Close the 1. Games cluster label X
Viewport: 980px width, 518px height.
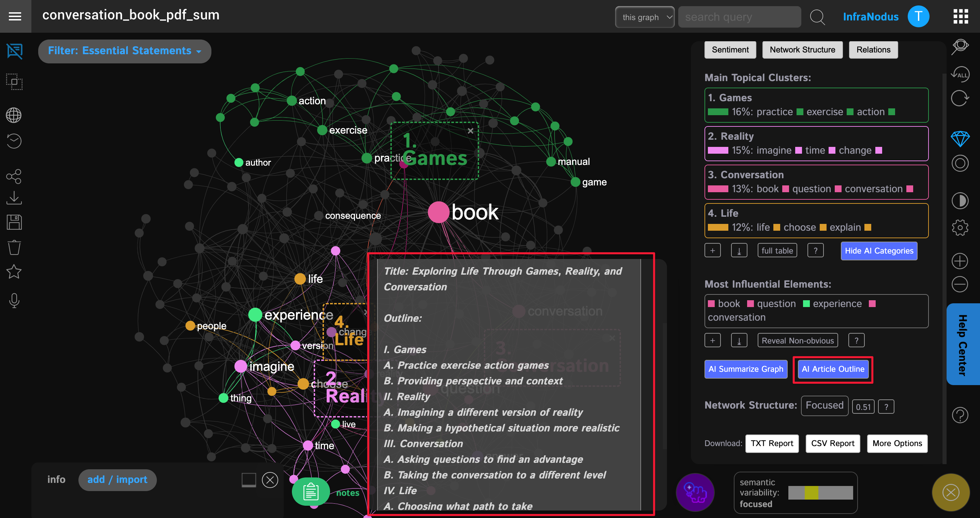470,131
